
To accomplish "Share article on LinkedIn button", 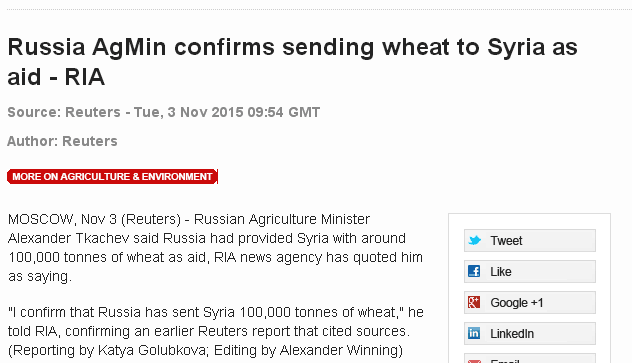I will [x=530, y=334].
